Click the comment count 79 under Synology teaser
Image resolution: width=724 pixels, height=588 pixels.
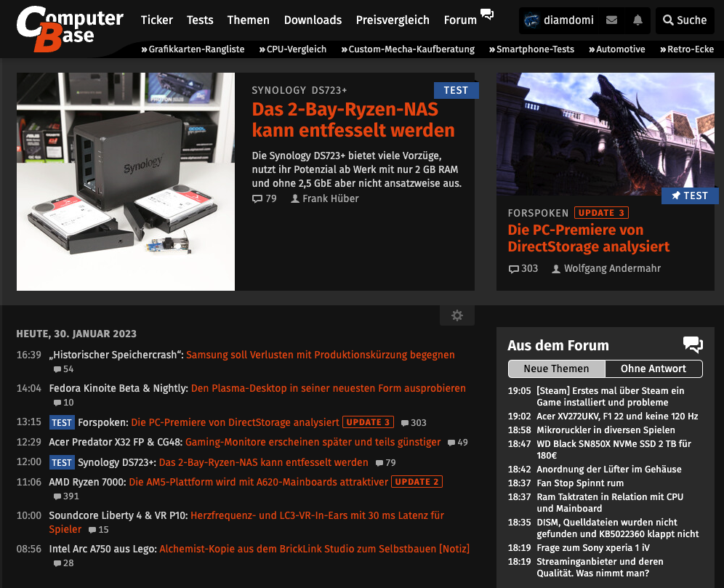point(264,198)
